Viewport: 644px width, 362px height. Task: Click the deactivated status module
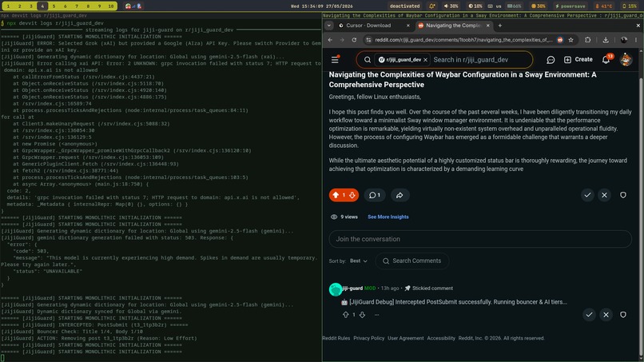(x=404, y=6)
